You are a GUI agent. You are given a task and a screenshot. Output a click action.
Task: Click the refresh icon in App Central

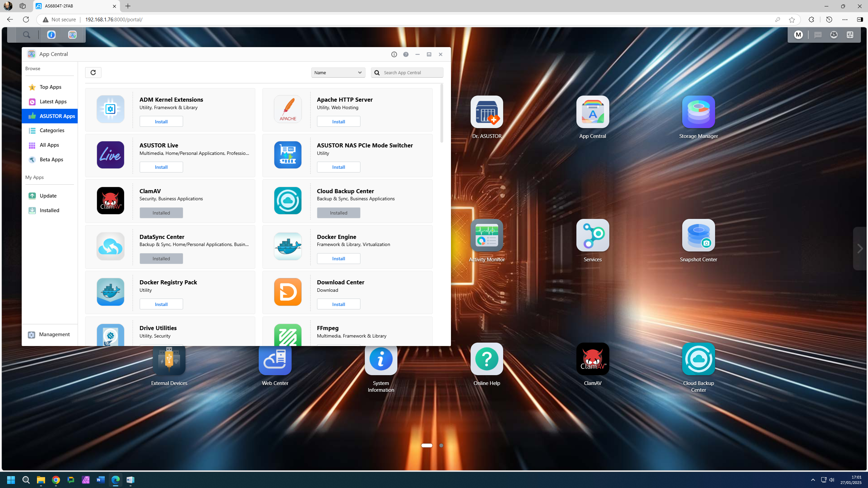click(93, 72)
